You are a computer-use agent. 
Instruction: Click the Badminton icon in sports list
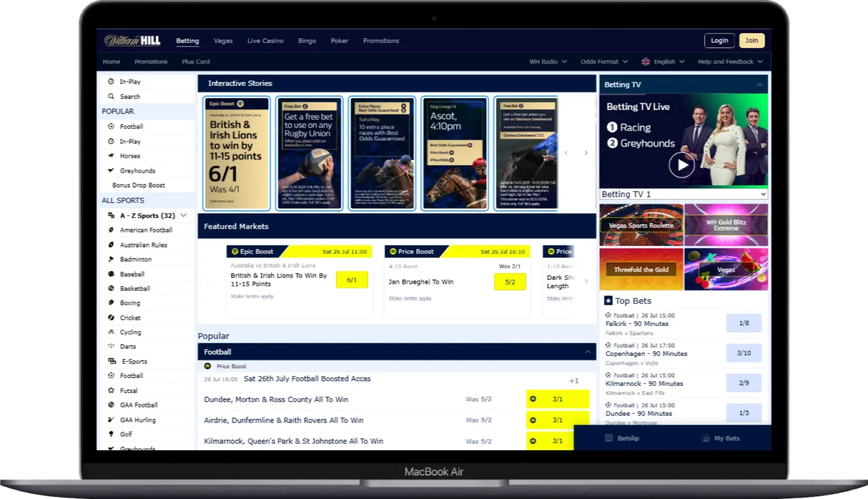point(111,259)
